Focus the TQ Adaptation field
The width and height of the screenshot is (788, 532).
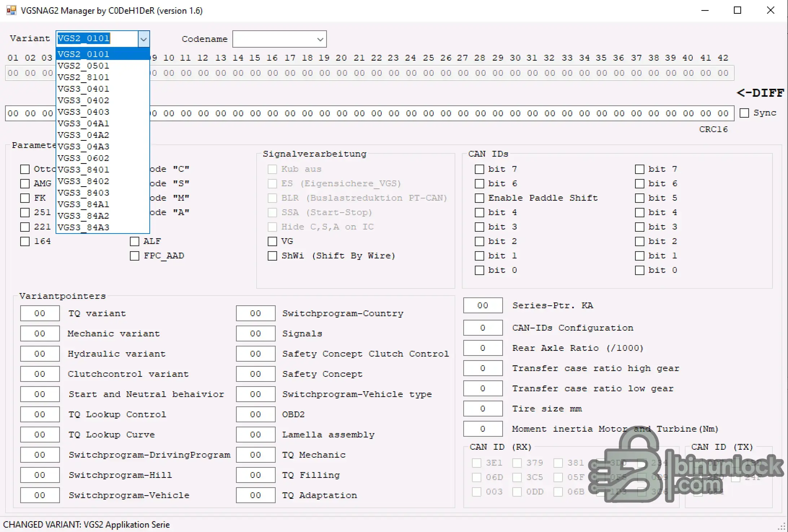click(256, 495)
